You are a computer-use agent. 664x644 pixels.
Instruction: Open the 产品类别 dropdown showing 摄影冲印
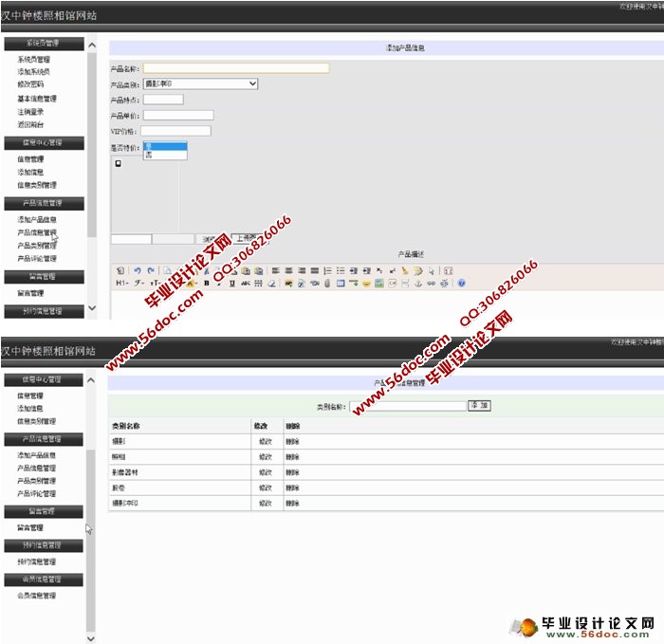[x=200, y=83]
